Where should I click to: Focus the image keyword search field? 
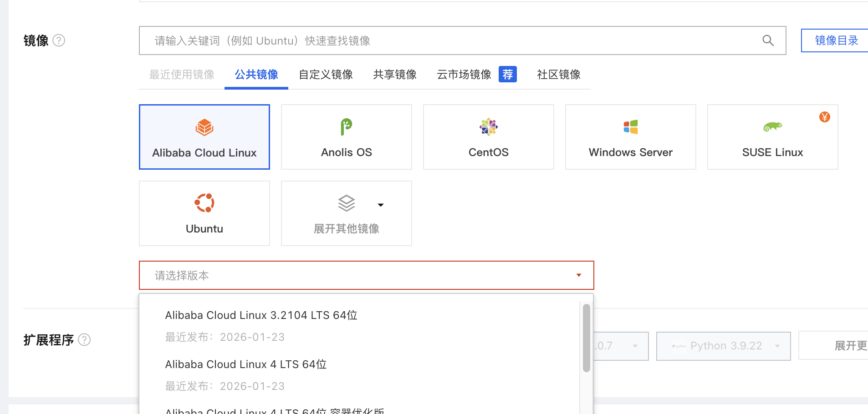(462, 40)
